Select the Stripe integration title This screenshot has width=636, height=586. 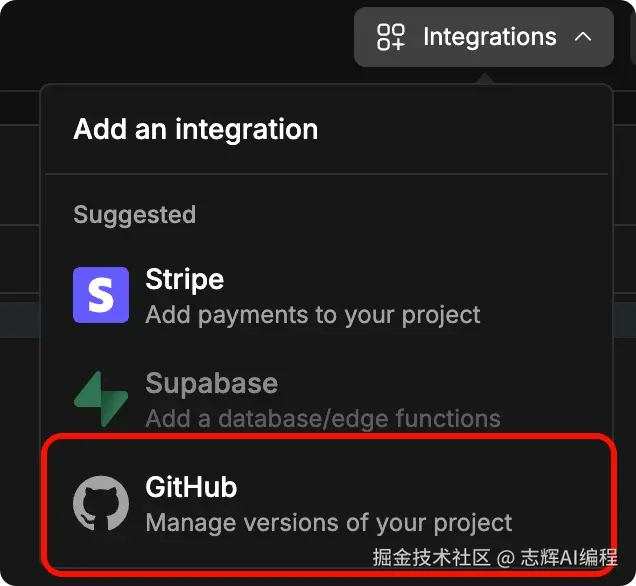184,279
